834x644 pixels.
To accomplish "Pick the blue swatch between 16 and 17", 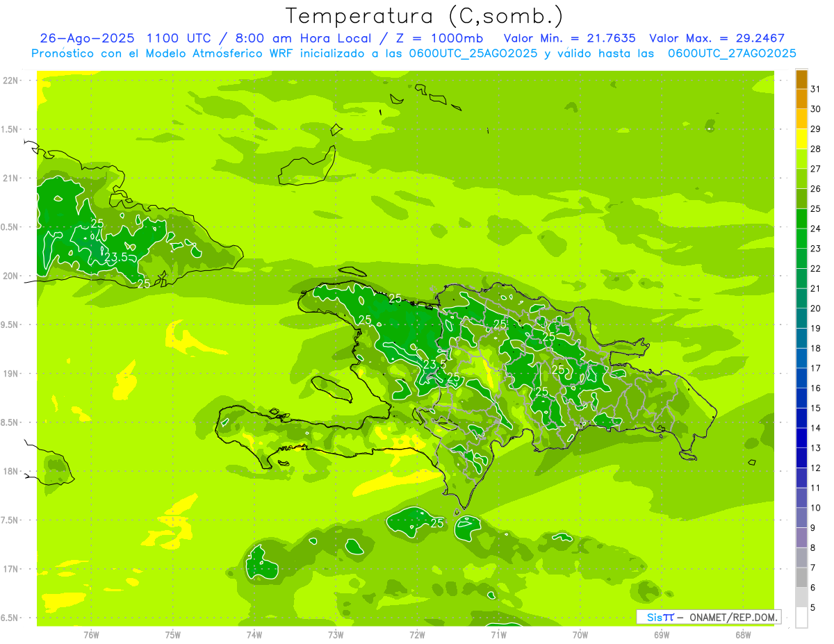I will click(801, 378).
